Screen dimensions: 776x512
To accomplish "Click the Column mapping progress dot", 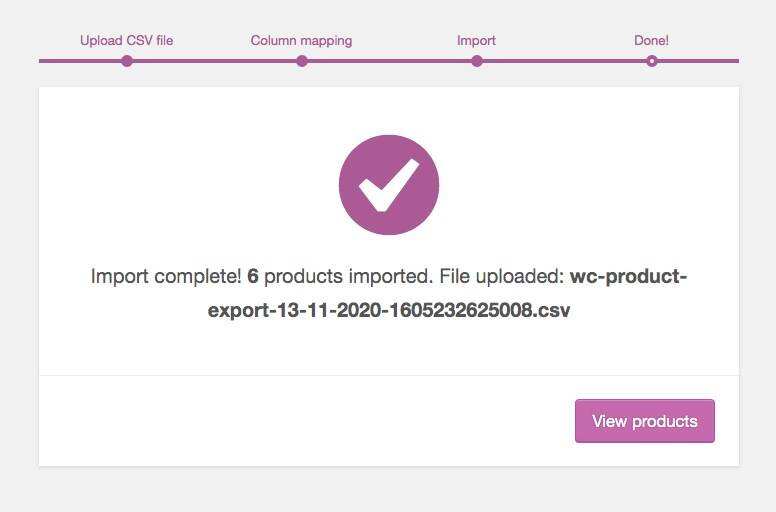I will (302, 61).
